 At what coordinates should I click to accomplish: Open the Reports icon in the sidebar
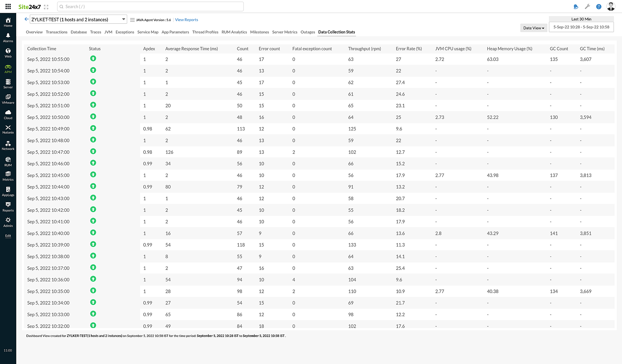click(8, 206)
